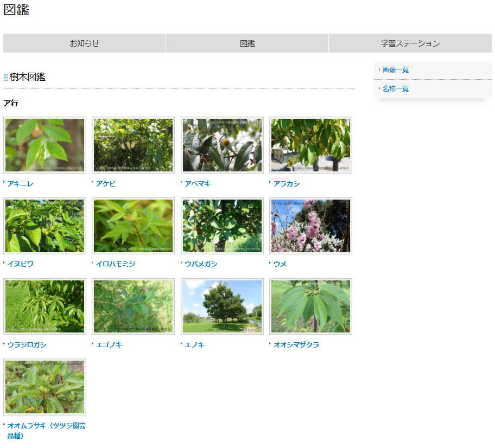495x448 pixels.
Task: Open the ウメ blossom photo
Action: (x=310, y=226)
